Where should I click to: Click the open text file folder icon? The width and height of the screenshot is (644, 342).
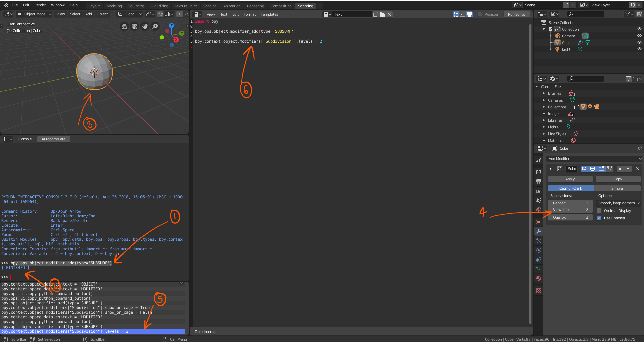[x=382, y=14]
